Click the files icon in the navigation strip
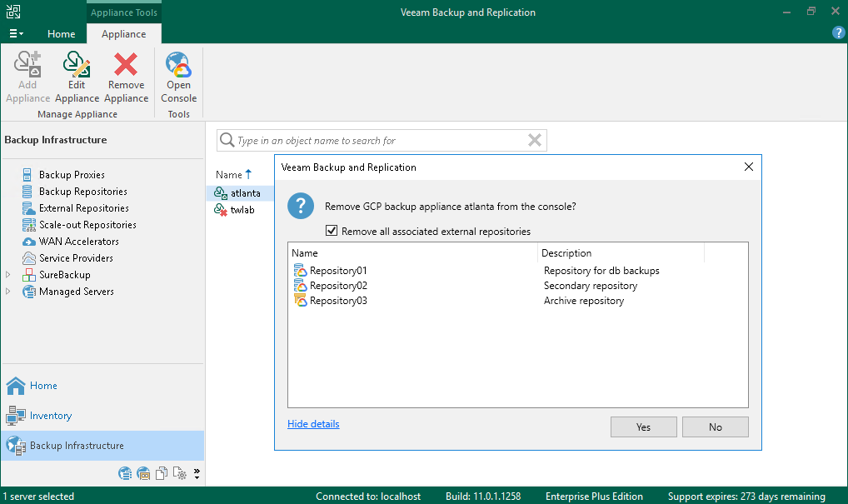Viewport: 848px width, 504px height. [x=161, y=474]
